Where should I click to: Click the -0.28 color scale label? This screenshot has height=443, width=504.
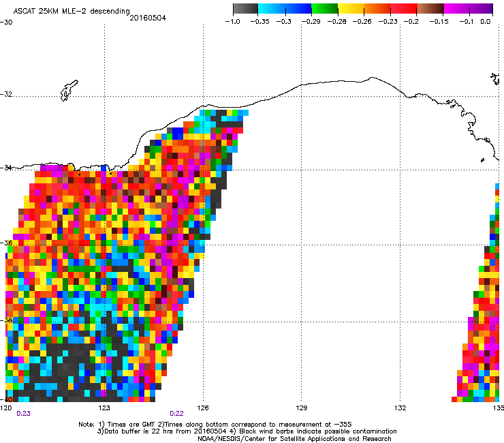pyautogui.click(x=336, y=22)
